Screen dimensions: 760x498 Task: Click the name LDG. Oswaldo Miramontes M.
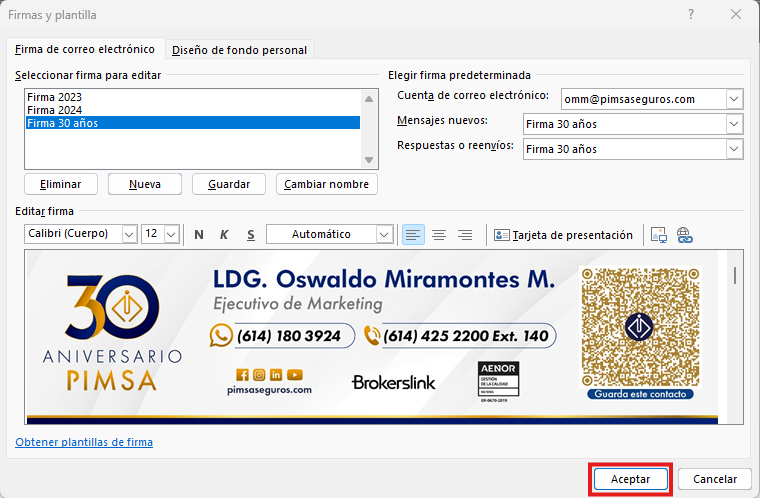[384, 279]
